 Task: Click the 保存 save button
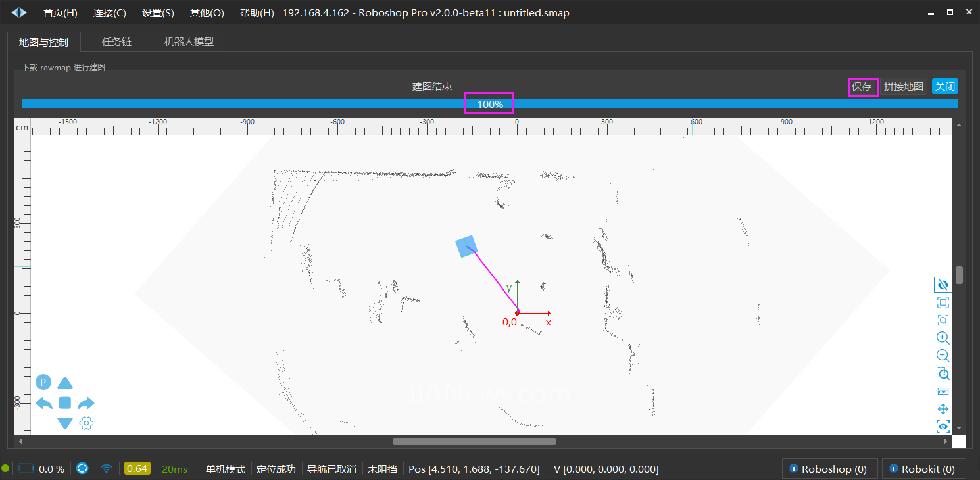[x=862, y=87]
